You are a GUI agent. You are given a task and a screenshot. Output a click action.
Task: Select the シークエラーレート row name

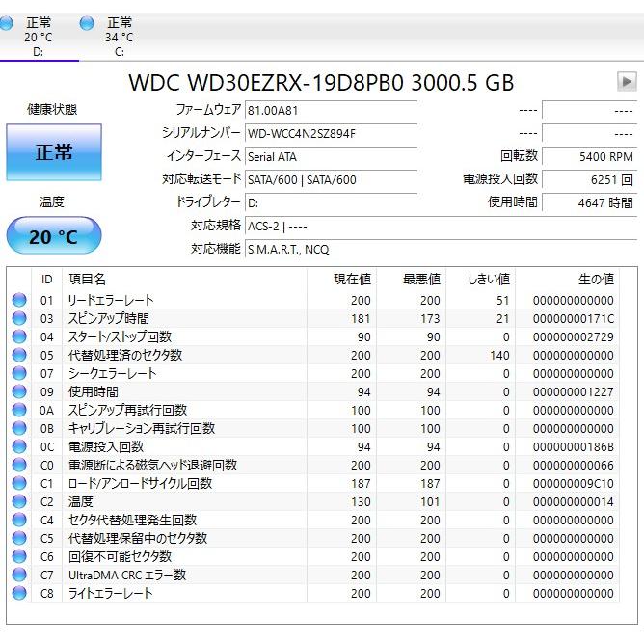(112, 373)
